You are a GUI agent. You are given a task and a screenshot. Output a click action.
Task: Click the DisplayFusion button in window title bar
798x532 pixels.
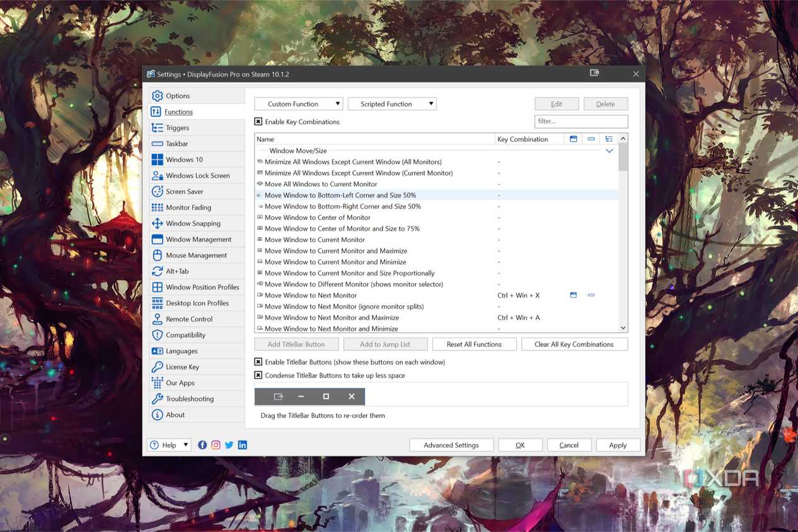594,73
